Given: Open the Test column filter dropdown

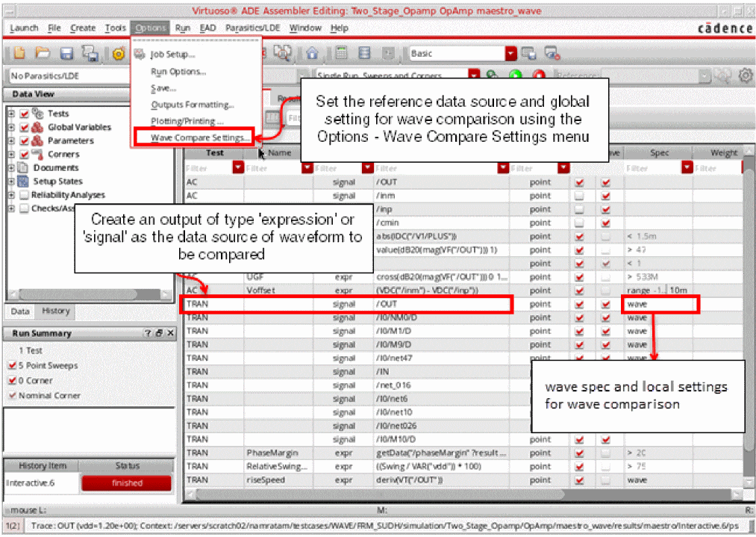Looking at the screenshot, I should pyautogui.click(x=238, y=169).
